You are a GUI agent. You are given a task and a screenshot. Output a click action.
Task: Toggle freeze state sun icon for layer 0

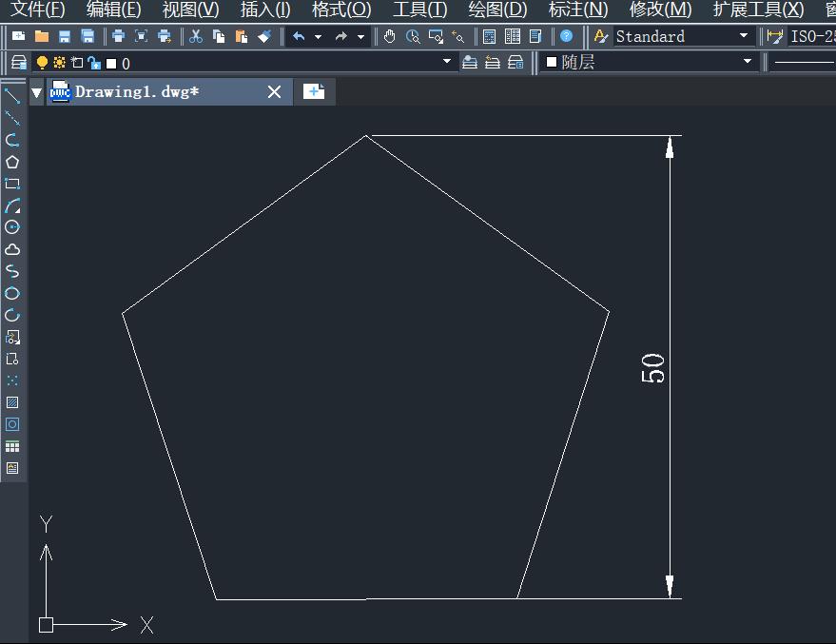(x=59, y=63)
